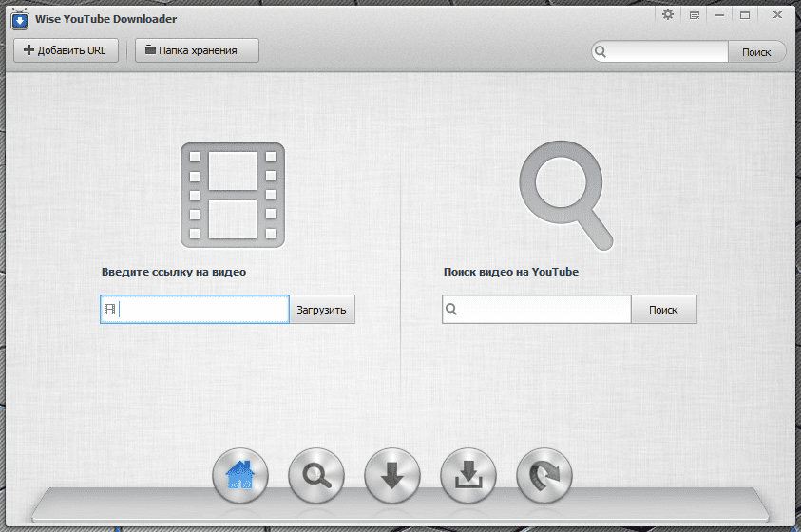This screenshot has width=801, height=532.
Task: Open downloading list via down-arrow dock icon
Action: click(392, 476)
